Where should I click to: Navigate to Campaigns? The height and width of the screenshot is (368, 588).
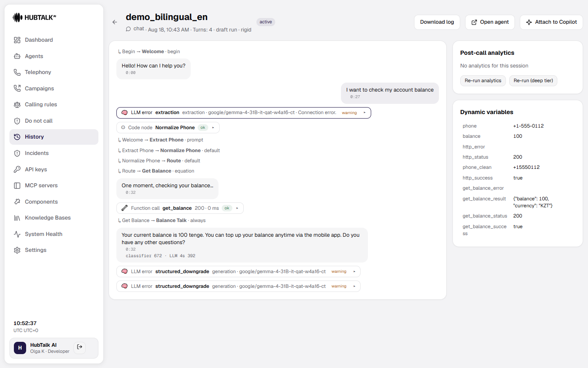pyautogui.click(x=53, y=88)
